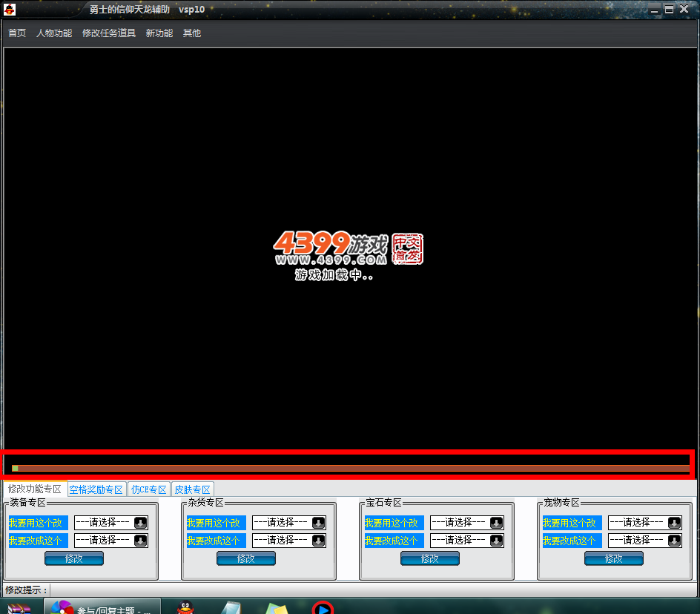Open the media player taskbar icon
700x614 pixels.
[x=323, y=608]
